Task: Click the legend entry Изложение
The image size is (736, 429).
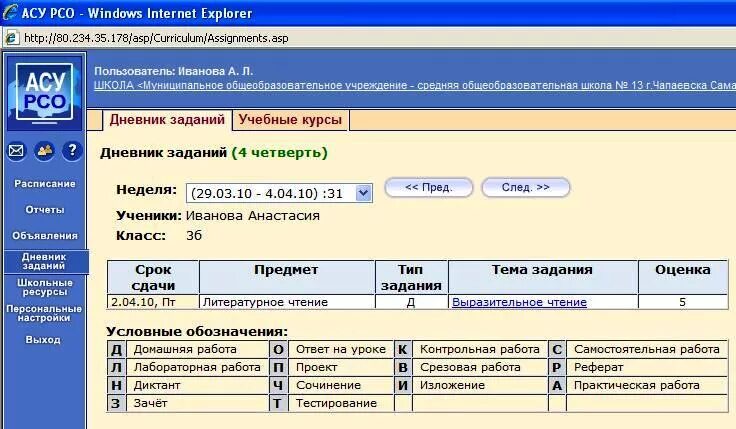Action: pyautogui.click(x=452, y=385)
